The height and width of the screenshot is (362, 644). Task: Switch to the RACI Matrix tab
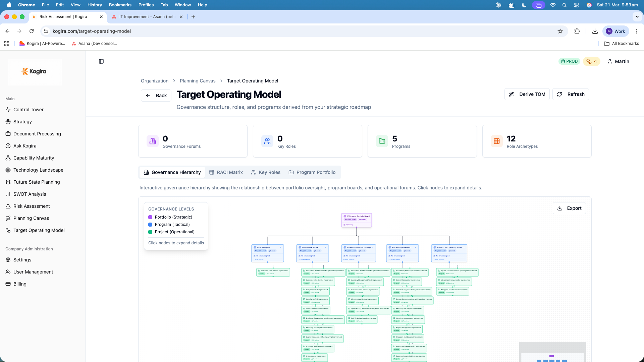coord(226,172)
